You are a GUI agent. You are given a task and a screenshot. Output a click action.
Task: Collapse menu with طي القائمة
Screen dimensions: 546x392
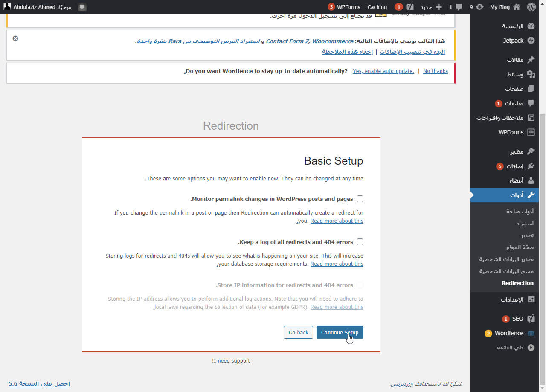(x=505, y=348)
